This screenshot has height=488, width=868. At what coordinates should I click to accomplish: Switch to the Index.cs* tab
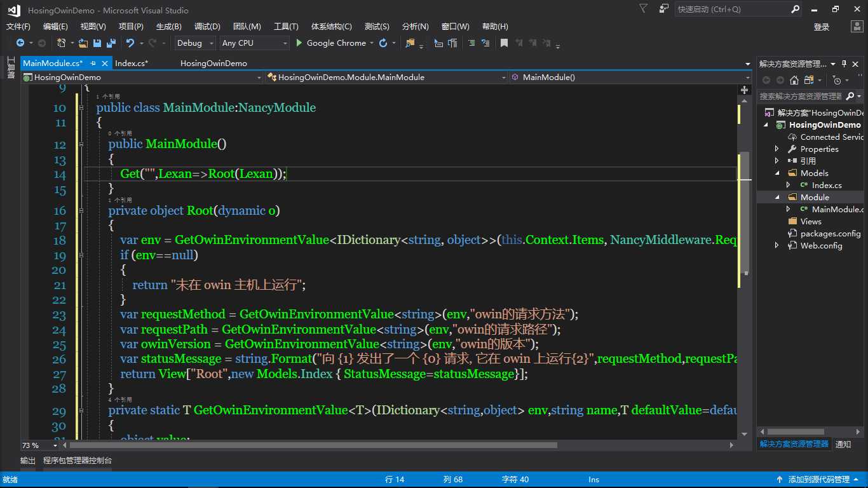click(x=132, y=64)
